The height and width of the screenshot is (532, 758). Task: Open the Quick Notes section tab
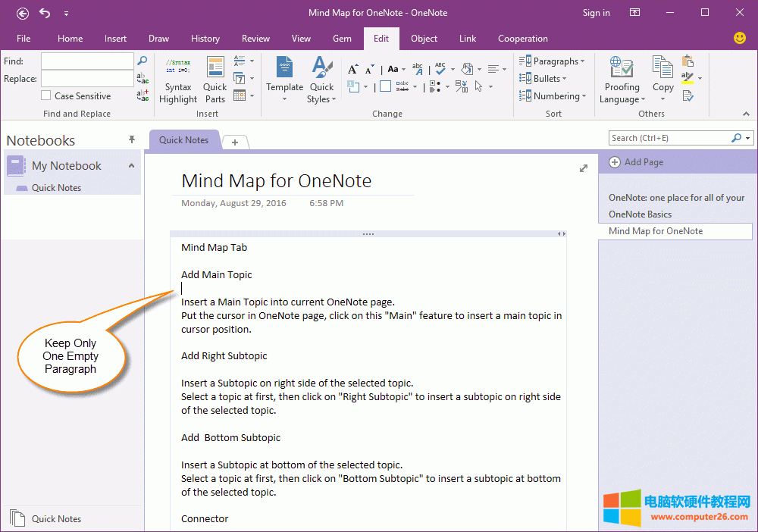pos(183,140)
